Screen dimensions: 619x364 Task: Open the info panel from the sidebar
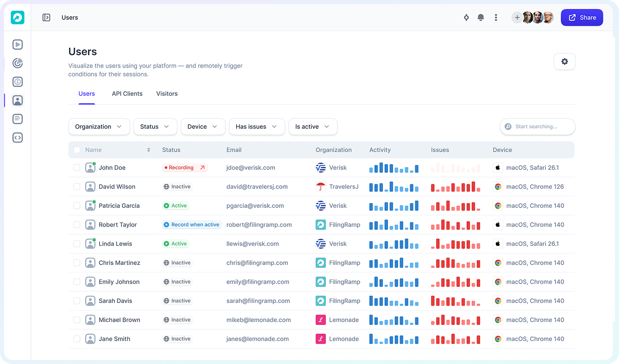[x=17, y=81]
